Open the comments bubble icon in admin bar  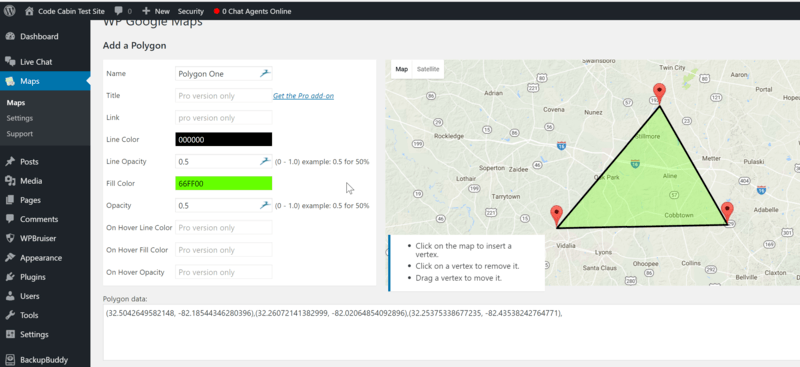point(119,11)
